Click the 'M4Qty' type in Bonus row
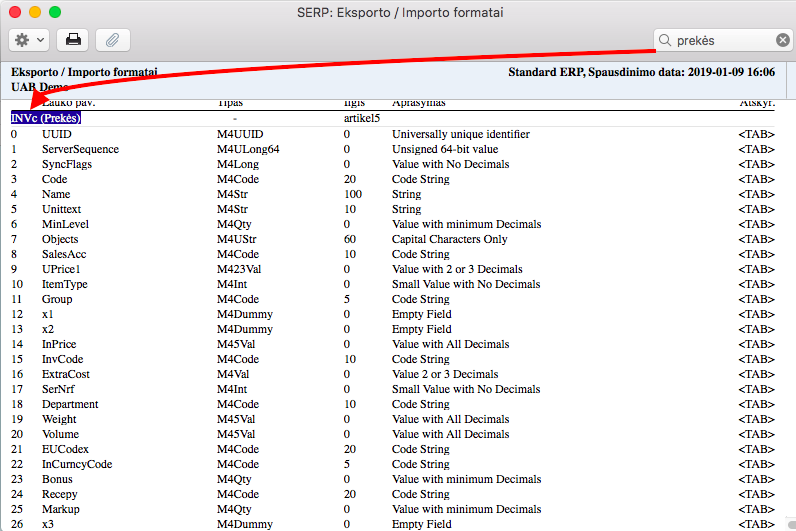The image size is (796, 531). [x=234, y=479]
